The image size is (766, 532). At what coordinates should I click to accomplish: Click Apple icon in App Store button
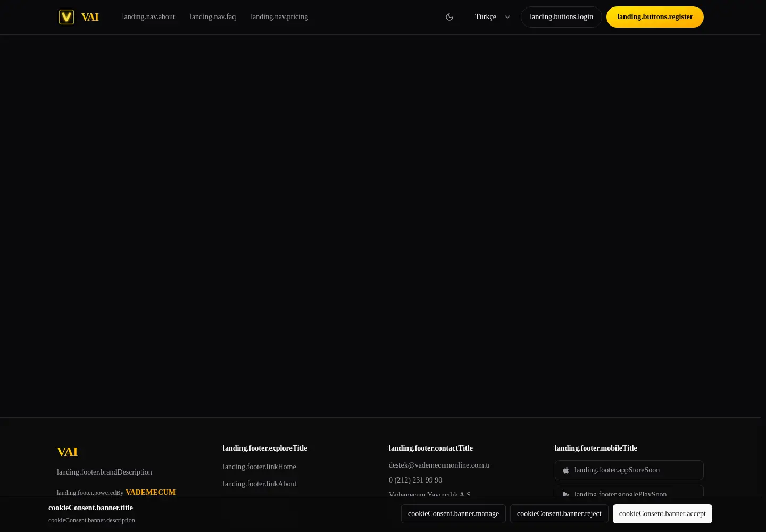[x=566, y=470]
